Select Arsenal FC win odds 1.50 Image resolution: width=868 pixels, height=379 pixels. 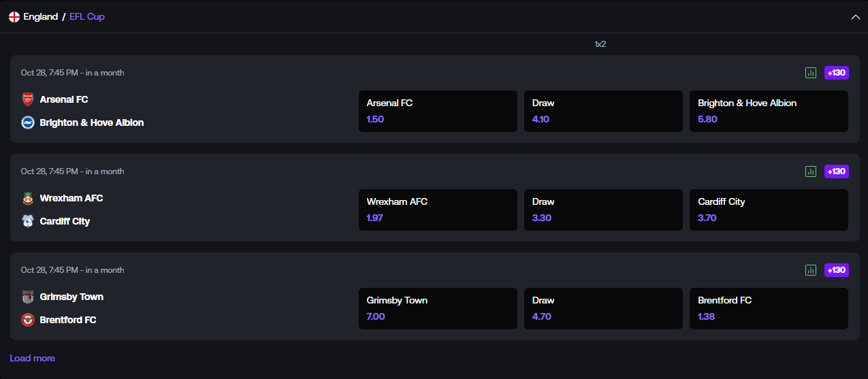[438, 111]
